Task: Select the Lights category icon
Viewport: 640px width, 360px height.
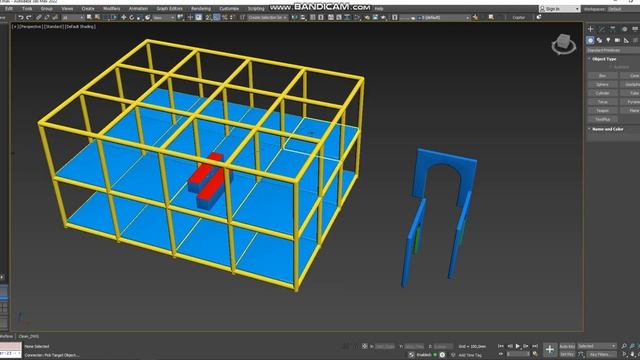Action: click(x=608, y=40)
